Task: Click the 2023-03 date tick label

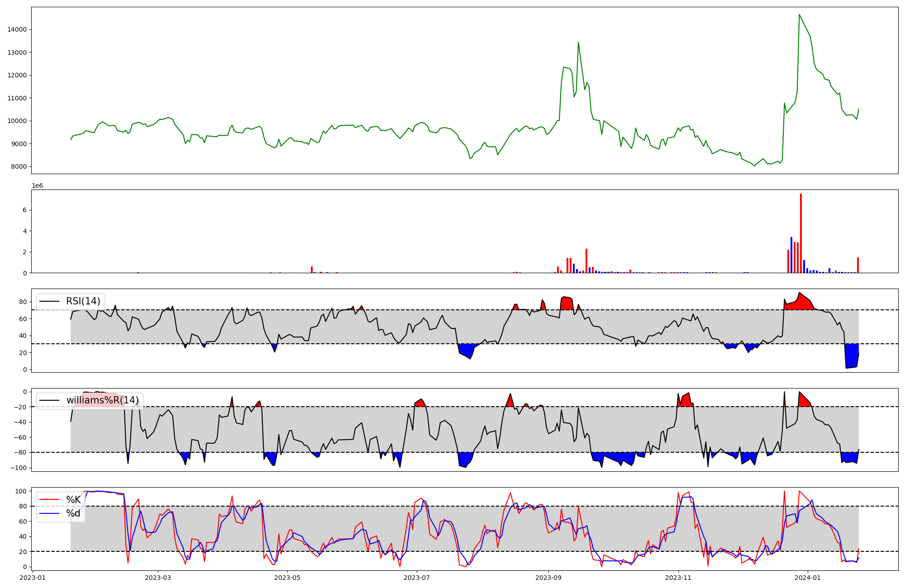Action: 157,578
